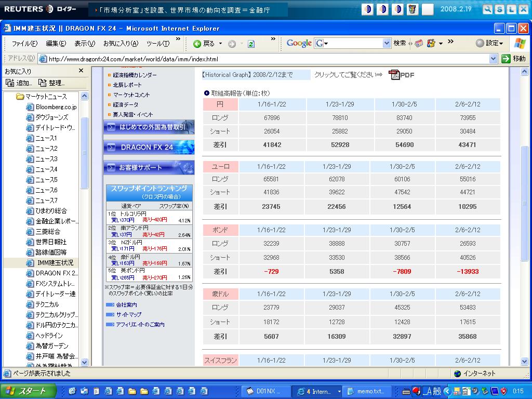Click yen net position value 43471
This screenshot has height=399, width=532.
coord(467,144)
